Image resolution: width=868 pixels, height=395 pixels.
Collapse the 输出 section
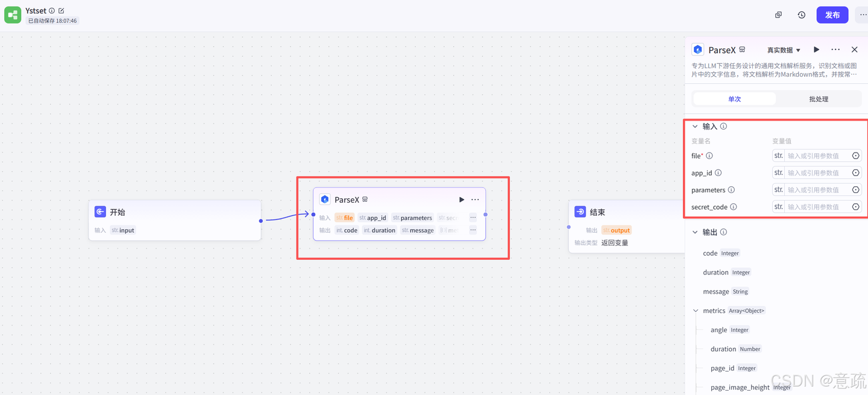tap(695, 232)
